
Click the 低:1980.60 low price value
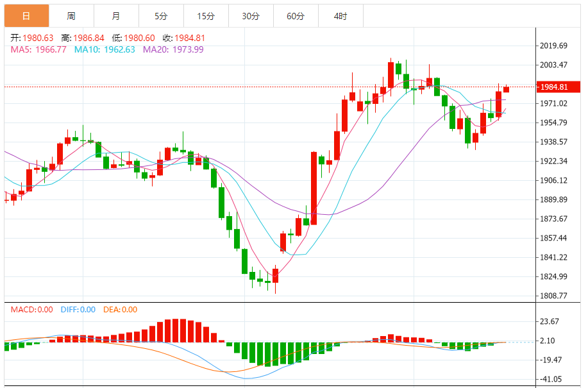pyautogui.click(x=133, y=38)
